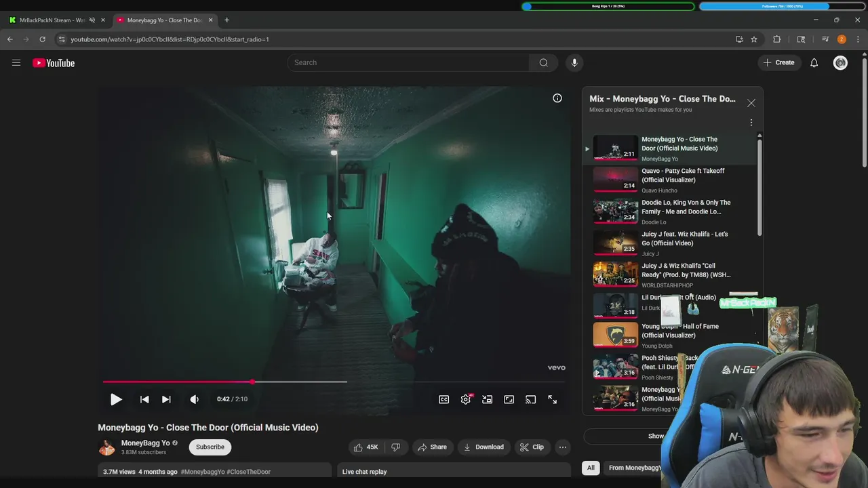The image size is (868, 488).
Task: Open the Create menu button
Action: pyautogui.click(x=778, y=62)
